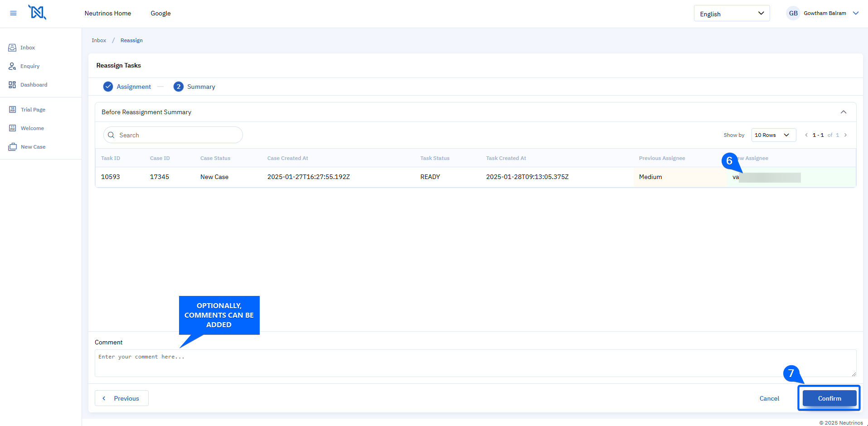Go to previous page arrow in pagination
This screenshot has width=868, height=426.
806,135
